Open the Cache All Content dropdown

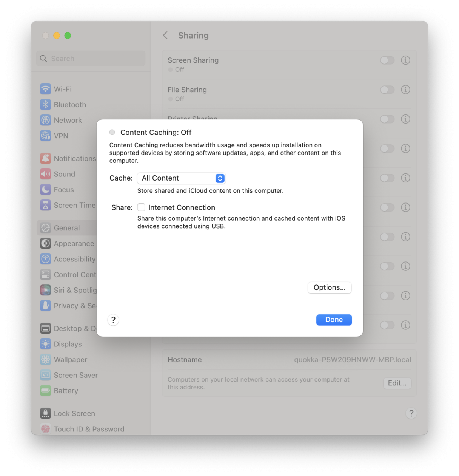point(181,178)
